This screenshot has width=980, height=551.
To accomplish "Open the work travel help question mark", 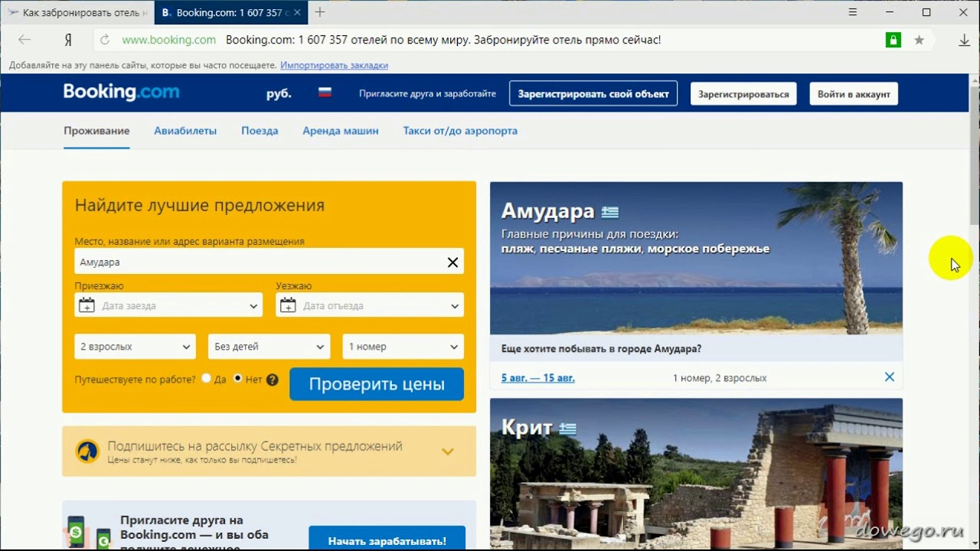I will click(x=273, y=380).
